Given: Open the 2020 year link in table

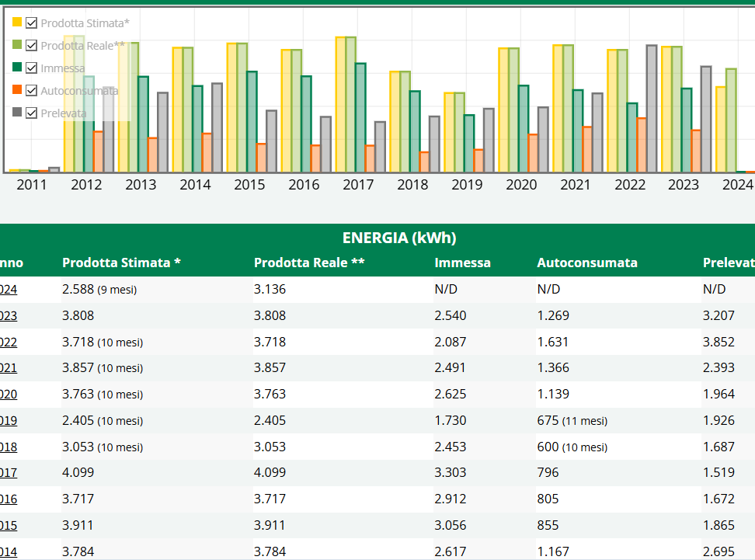Looking at the screenshot, I should pos(9,394).
